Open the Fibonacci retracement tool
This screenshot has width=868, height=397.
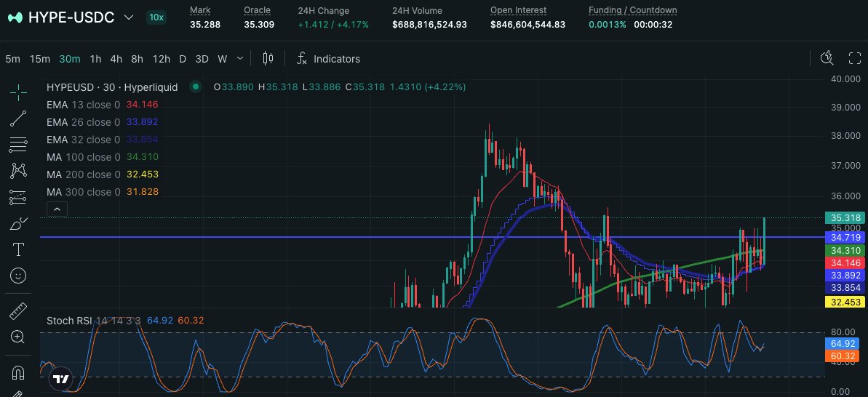[x=18, y=145]
